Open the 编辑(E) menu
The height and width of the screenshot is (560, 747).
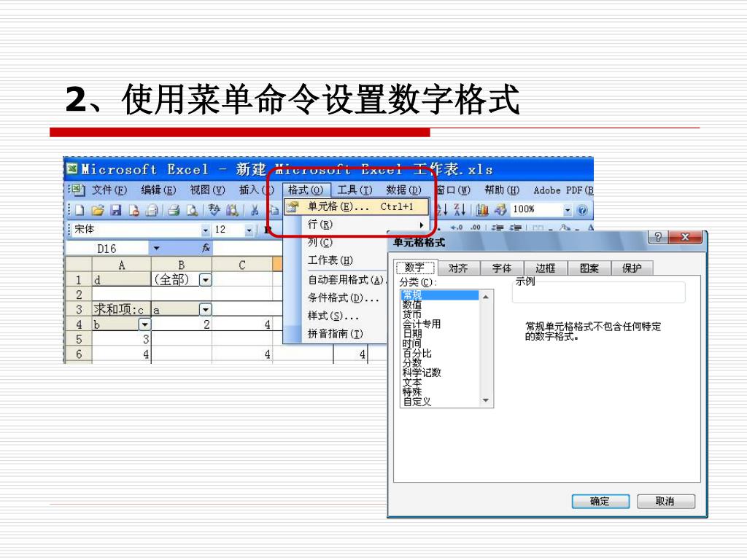(x=158, y=190)
